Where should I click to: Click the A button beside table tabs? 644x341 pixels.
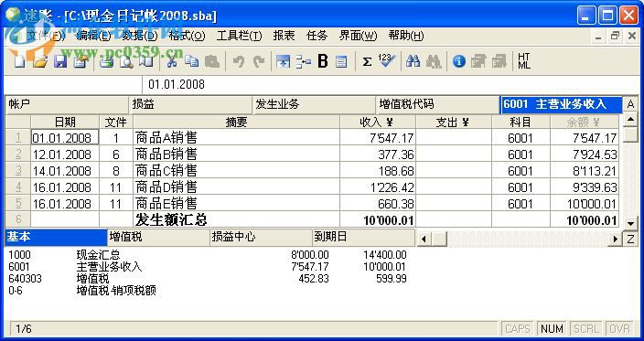tap(631, 105)
